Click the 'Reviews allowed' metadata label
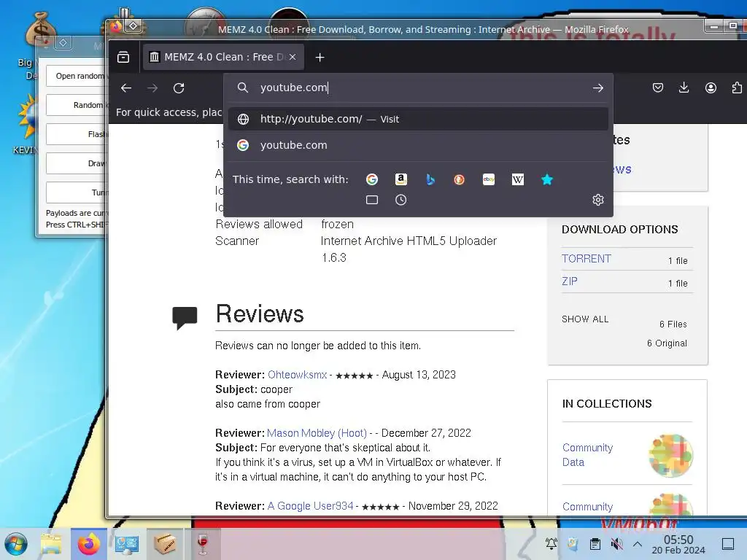The height and width of the screenshot is (560, 747). click(259, 225)
